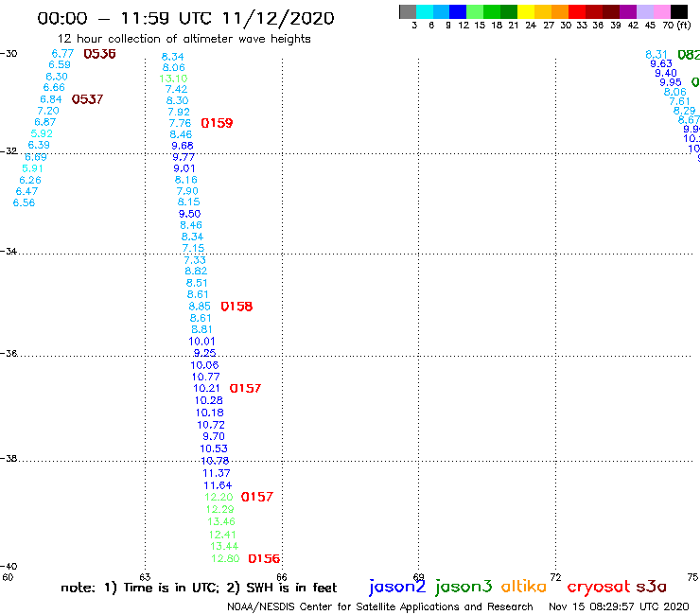
Task: Click the wave height value 7.61
Action: [x=679, y=101]
